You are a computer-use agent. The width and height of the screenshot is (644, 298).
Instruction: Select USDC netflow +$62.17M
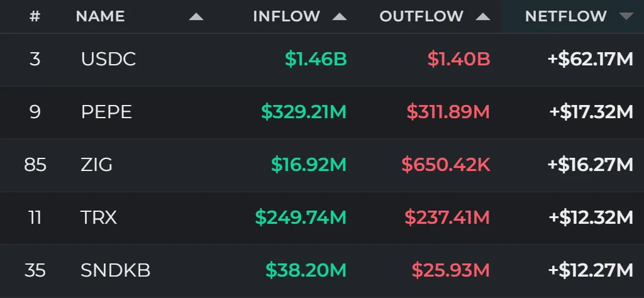(x=590, y=60)
